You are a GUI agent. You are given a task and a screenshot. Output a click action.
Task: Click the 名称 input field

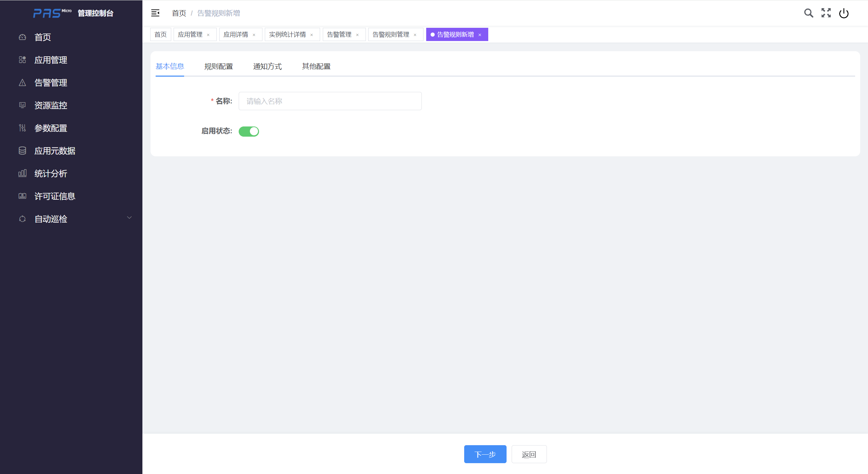330,101
